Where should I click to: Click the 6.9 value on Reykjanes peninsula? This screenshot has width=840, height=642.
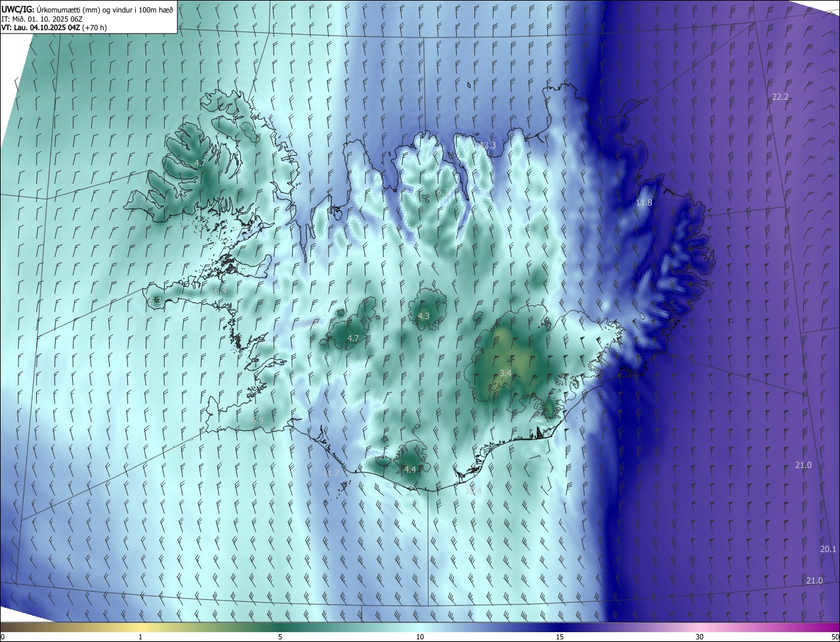point(257,420)
